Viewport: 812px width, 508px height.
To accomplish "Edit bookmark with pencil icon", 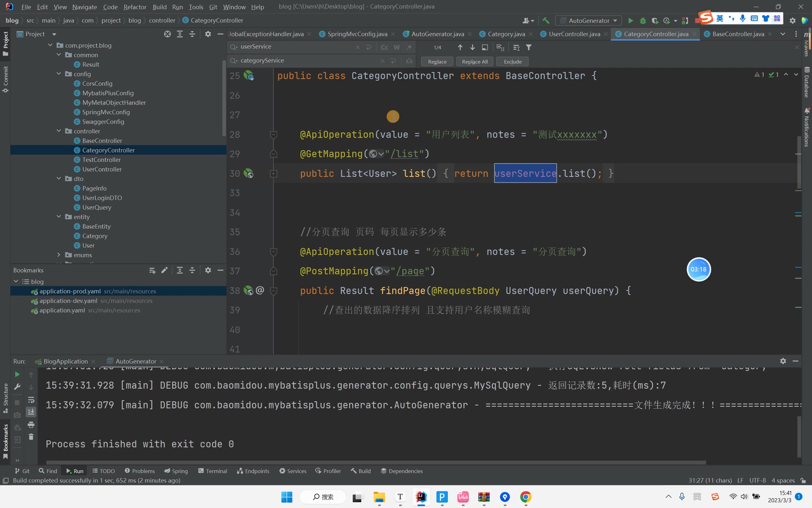I will [164, 270].
